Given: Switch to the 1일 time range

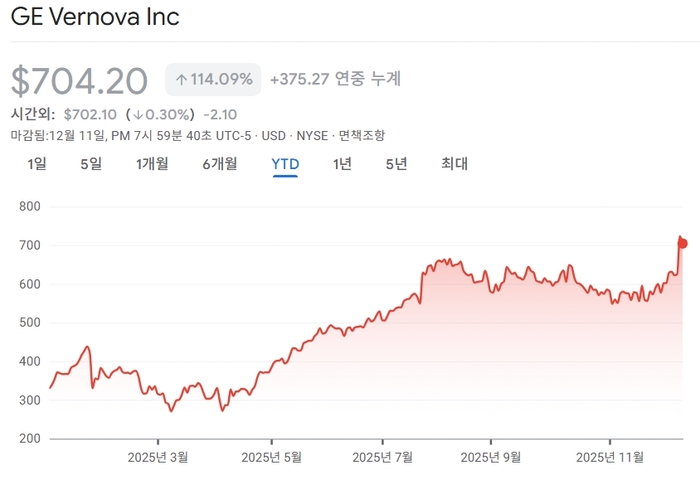Looking at the screenshot, I should [37, 164].
